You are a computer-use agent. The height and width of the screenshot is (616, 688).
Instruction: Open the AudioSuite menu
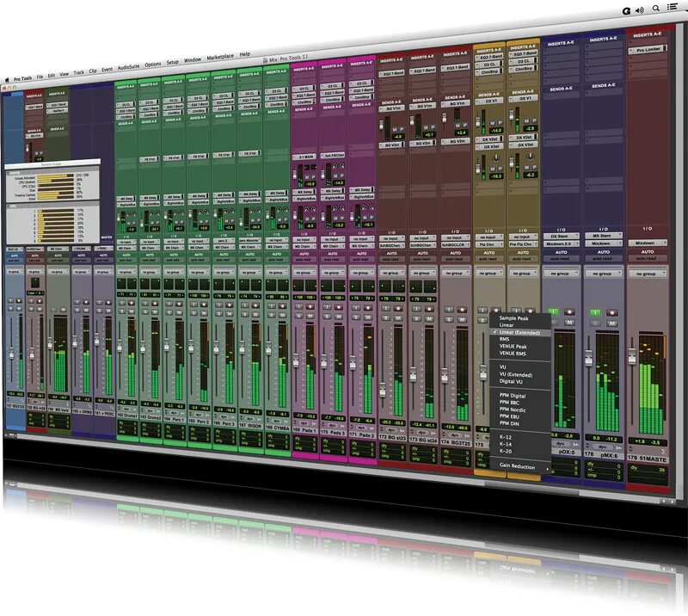[x=128, y=67]
